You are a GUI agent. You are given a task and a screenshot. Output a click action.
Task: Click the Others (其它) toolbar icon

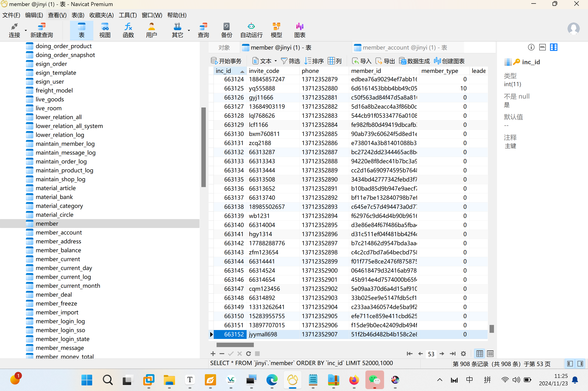coord(177,30)
